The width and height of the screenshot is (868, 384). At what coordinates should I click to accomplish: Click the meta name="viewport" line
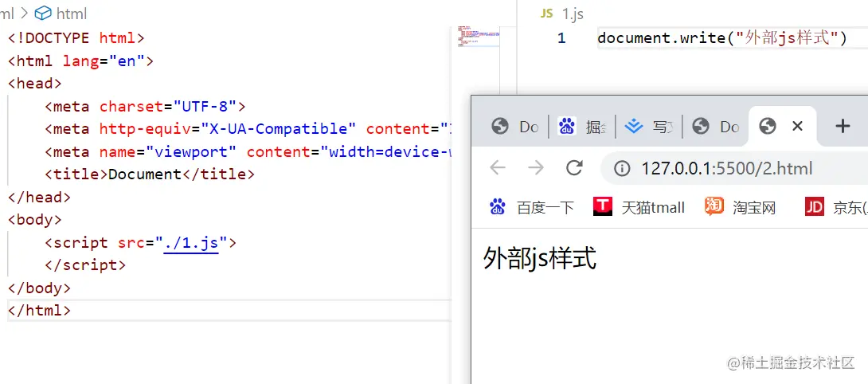click(x=248, y=151)
